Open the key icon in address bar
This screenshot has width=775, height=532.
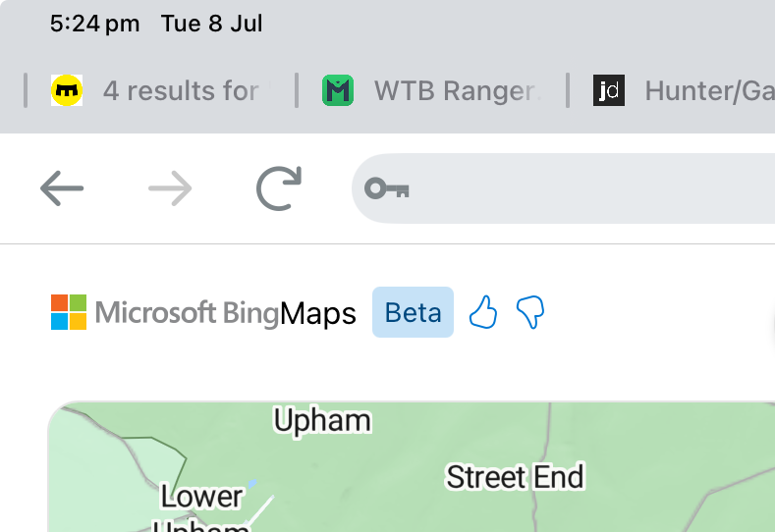386,188
